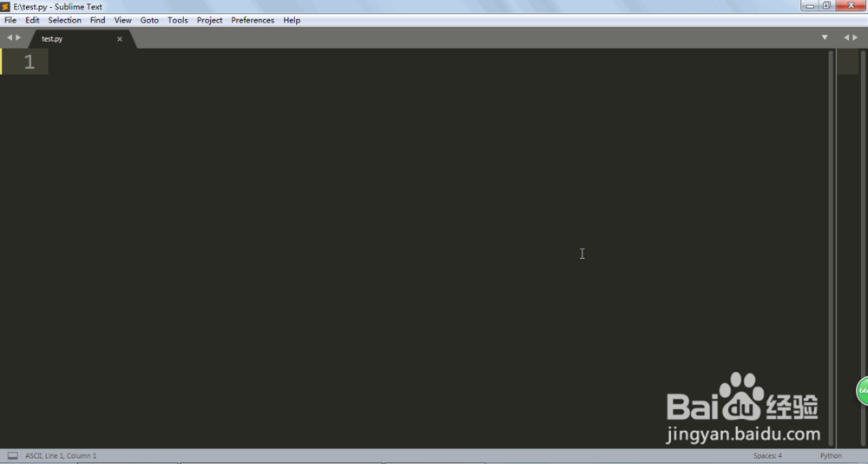Open the Goto menu
This screenshot has height=464, width=868.
pos(149,20)
